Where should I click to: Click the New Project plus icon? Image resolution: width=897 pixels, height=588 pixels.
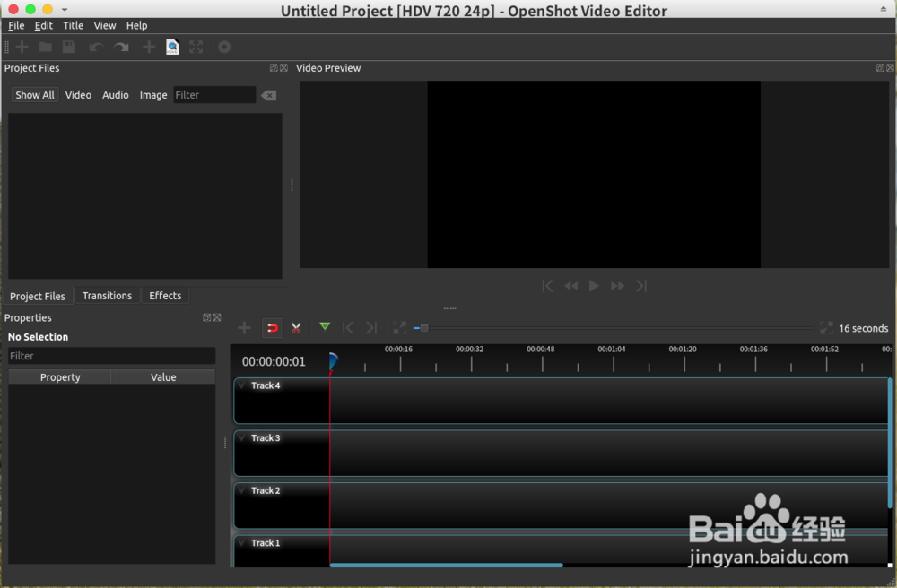22,47
